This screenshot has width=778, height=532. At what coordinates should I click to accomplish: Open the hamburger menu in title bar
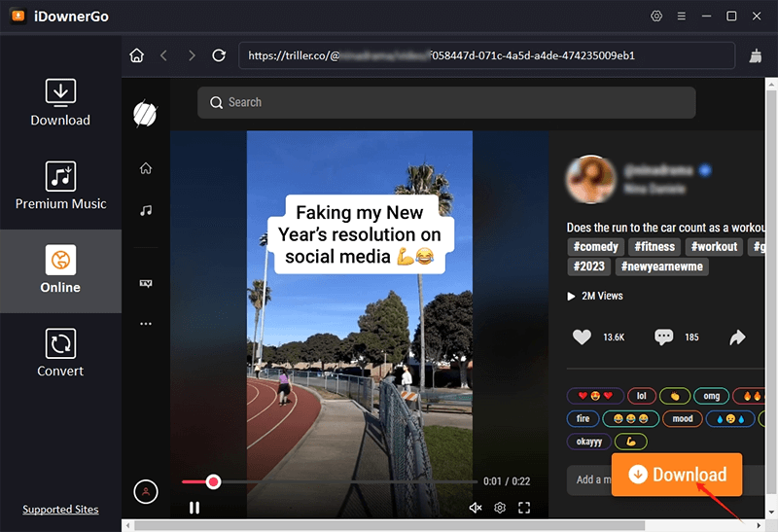[x=682, y=16]
